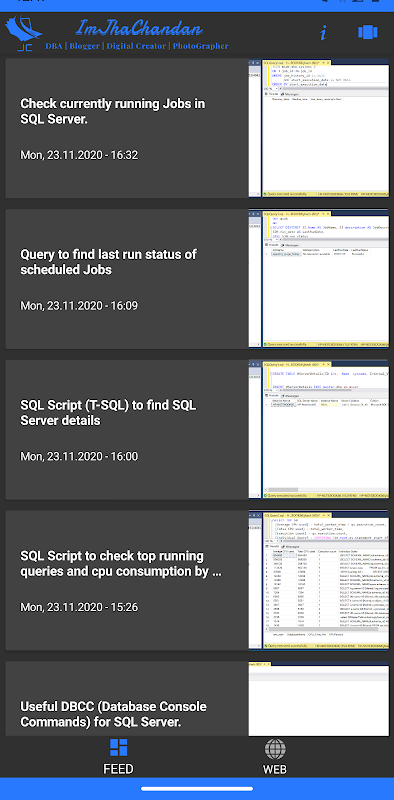View thumbnail of last run status post
Screen dimensions: 394x800
[x=319, y=279]
